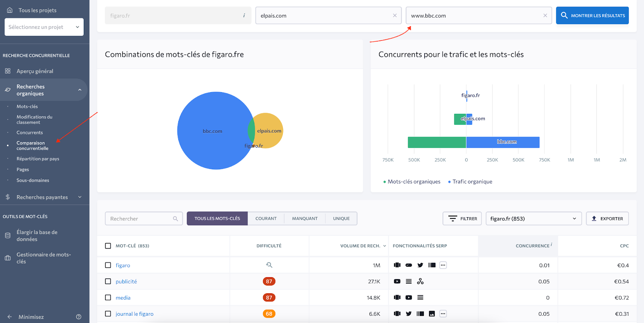
Task: Click the top stories icon in figaro row
Action: (431, 265)
